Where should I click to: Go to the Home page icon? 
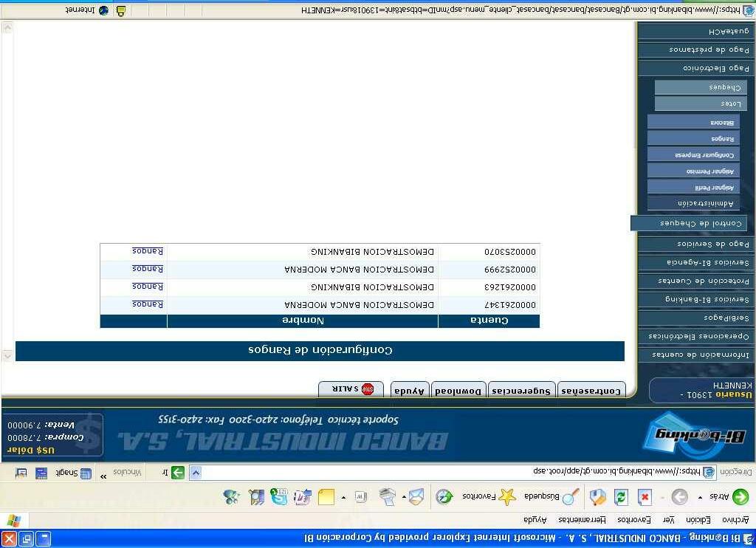597,496
